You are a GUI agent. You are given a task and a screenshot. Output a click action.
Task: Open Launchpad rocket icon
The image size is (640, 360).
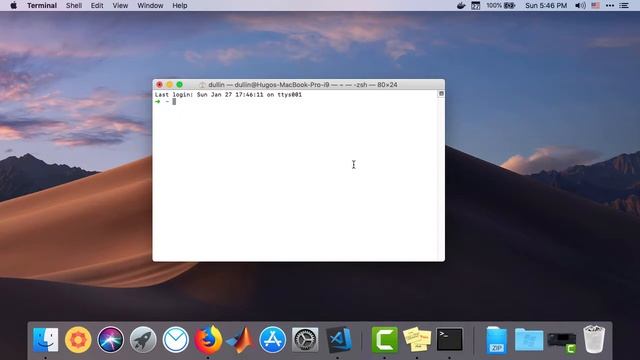[143, 340]
